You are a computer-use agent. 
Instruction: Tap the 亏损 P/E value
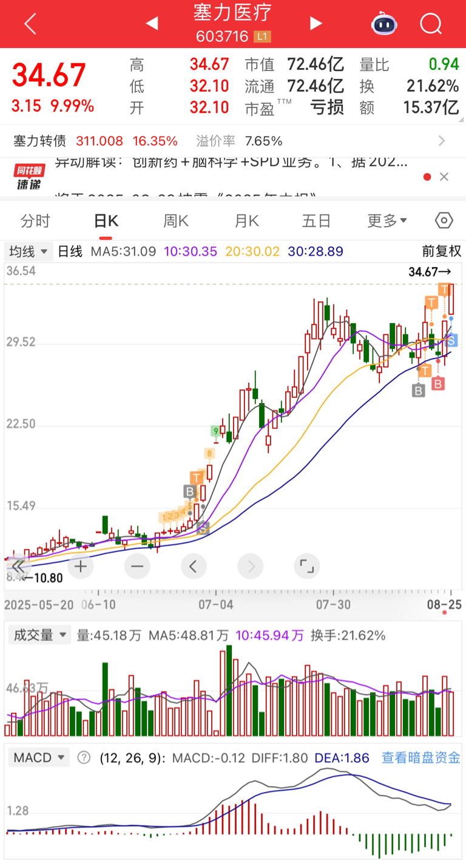click(328, 108)
